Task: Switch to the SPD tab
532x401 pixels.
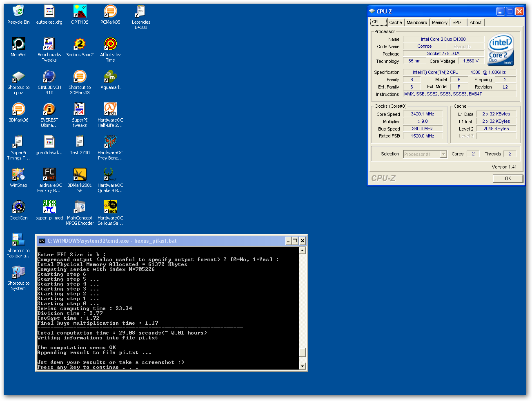Action: click(x=456, y=22)
